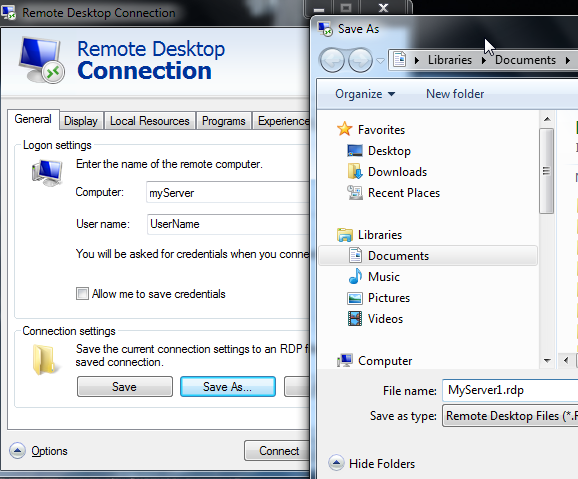This screenshot has width=578, height=479.
Task: Click Libraries in the address bar
Action: coord(450,60)
